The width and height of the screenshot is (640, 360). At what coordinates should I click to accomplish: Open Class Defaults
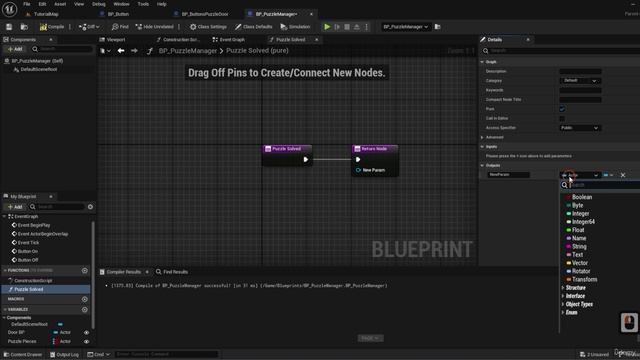tap(253, 27)
